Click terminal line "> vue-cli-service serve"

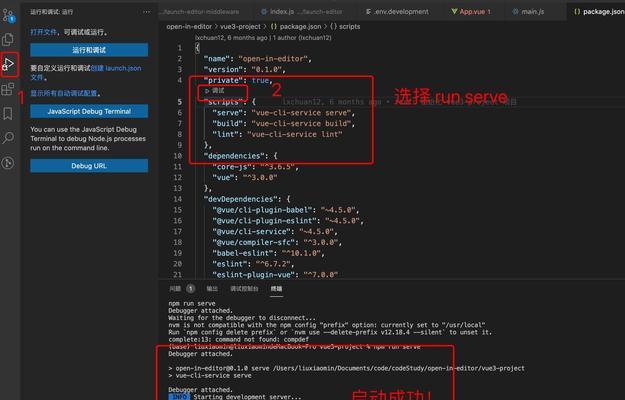[210, 375]
